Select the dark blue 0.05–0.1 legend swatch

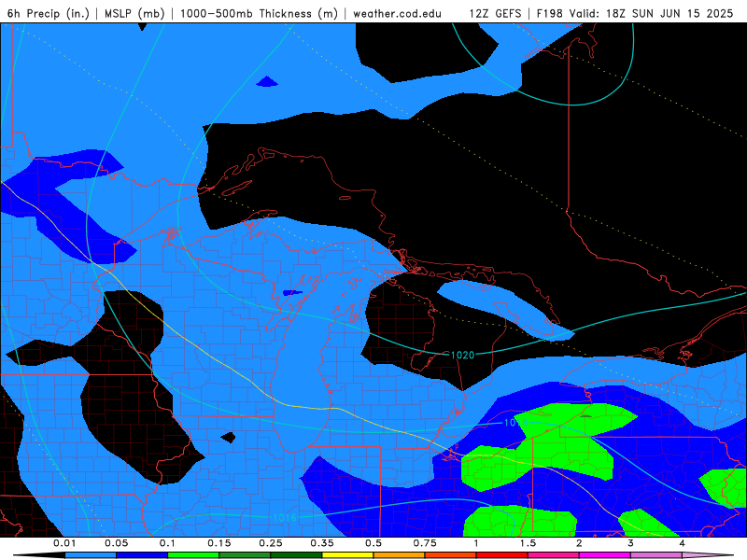coord(142,555)
